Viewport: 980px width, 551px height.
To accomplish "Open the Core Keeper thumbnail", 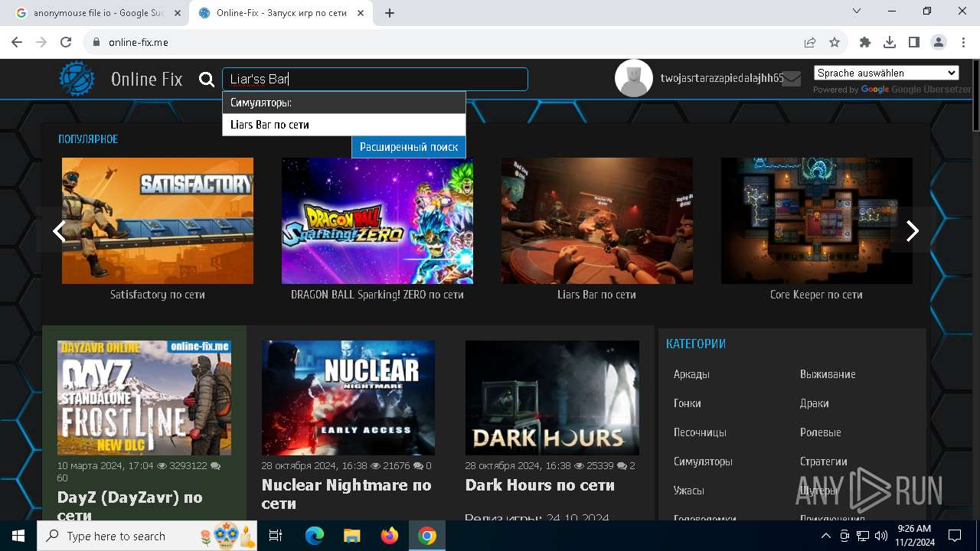I will point(817,220).
